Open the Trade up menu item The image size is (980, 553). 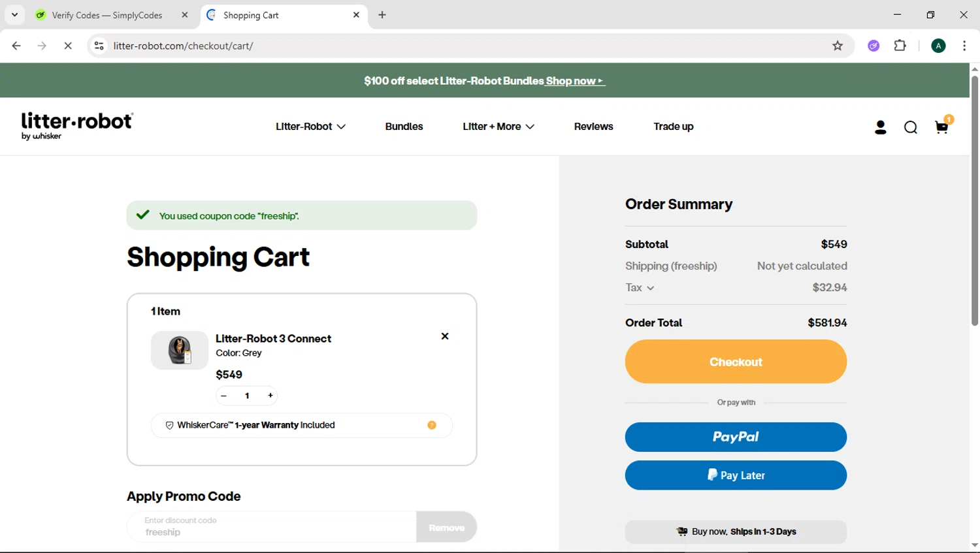click(674, 127)
